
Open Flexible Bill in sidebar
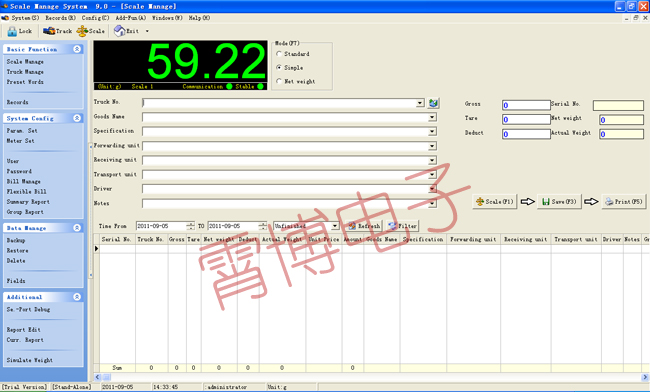tap(27, 192)
